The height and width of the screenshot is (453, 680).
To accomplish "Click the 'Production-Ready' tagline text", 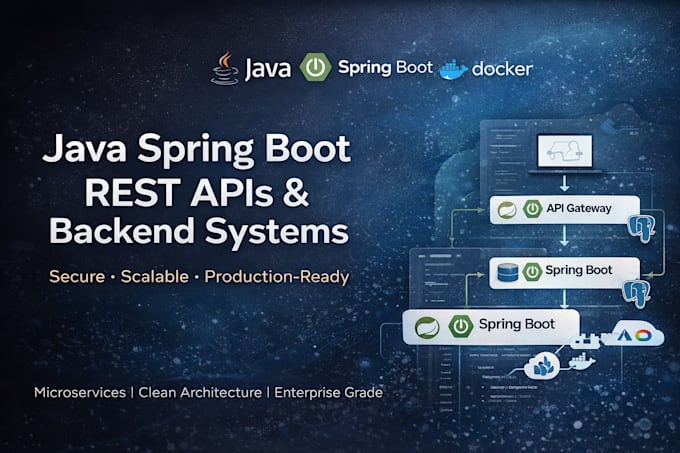I will pyautogui.click(x=277, y=277).
